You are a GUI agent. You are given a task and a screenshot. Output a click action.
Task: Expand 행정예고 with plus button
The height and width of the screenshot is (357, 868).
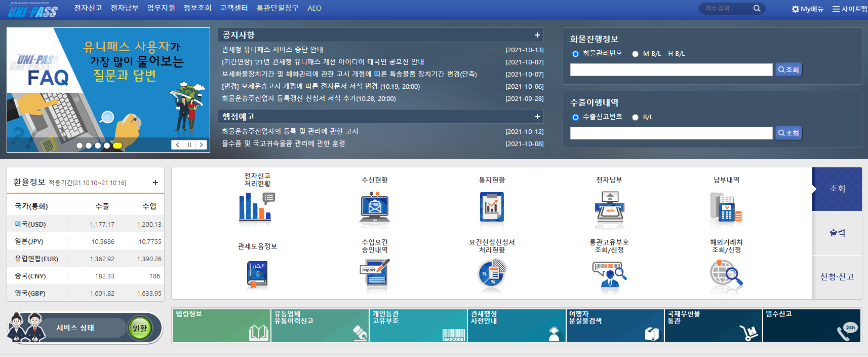[x=537, y=117]
